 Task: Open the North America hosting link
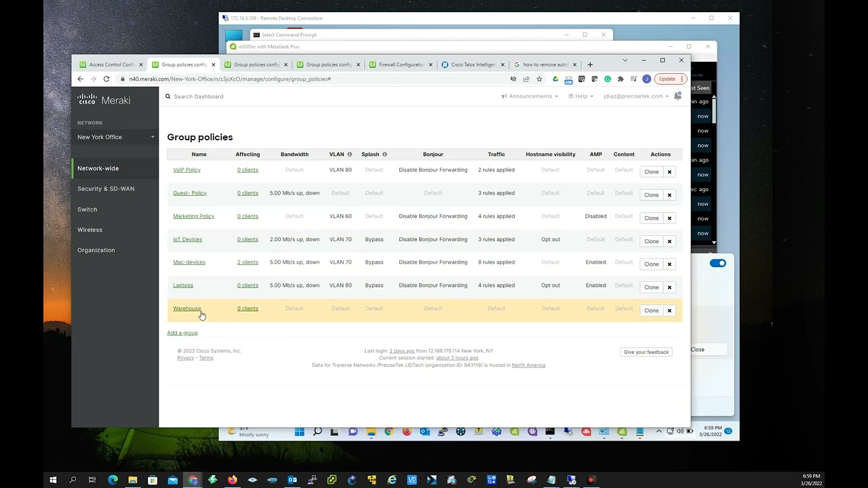tap(528, 365)
